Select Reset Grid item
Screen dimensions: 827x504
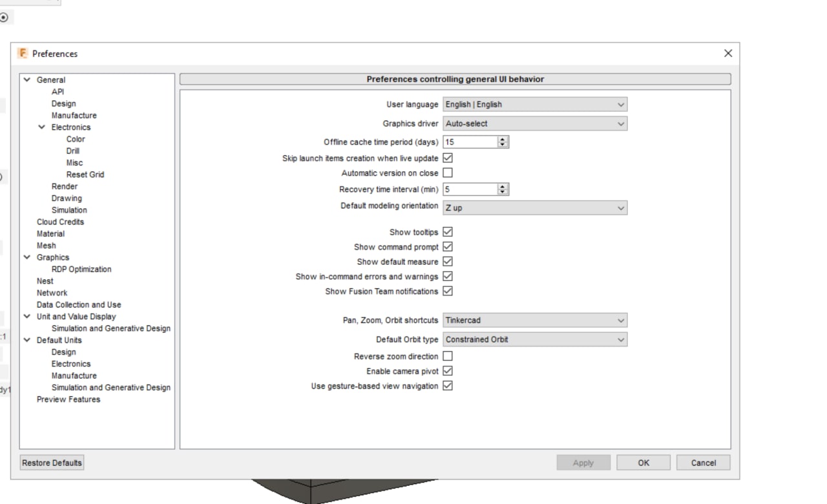point(85,174)
